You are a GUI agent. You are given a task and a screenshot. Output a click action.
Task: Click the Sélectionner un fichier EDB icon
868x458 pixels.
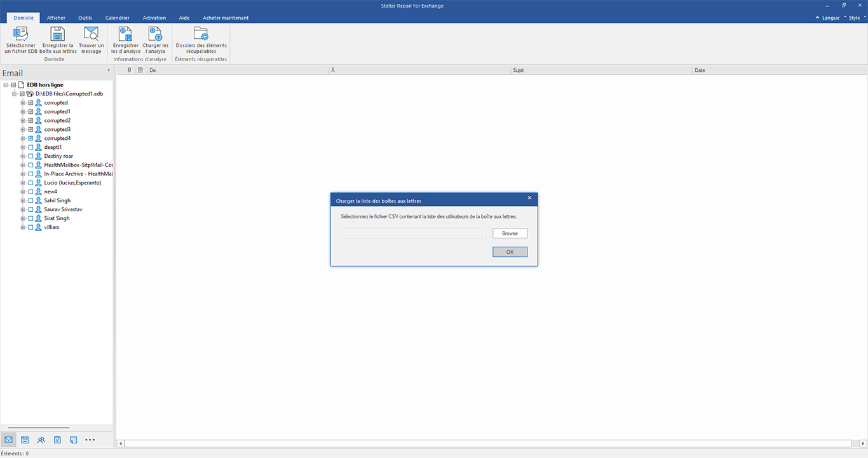click(20, 40)
